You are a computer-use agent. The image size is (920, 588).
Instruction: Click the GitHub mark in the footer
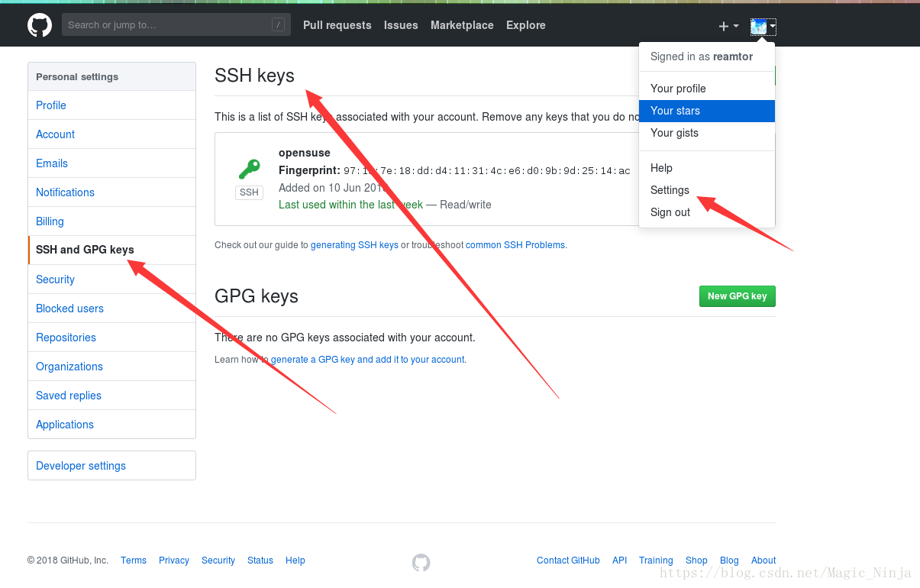421,563
